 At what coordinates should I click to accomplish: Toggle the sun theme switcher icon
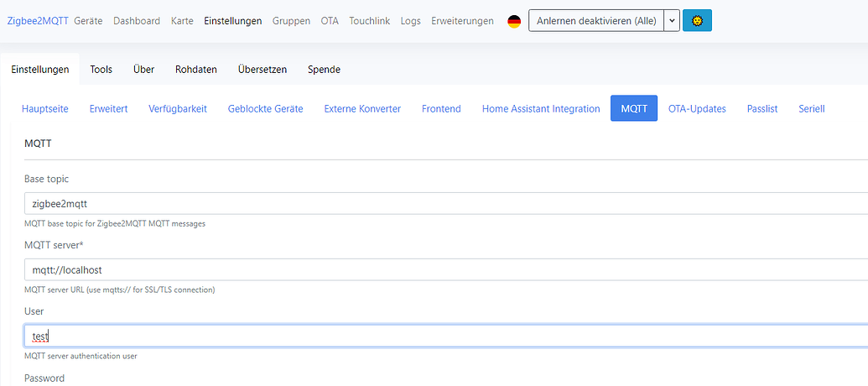point(697,21)
